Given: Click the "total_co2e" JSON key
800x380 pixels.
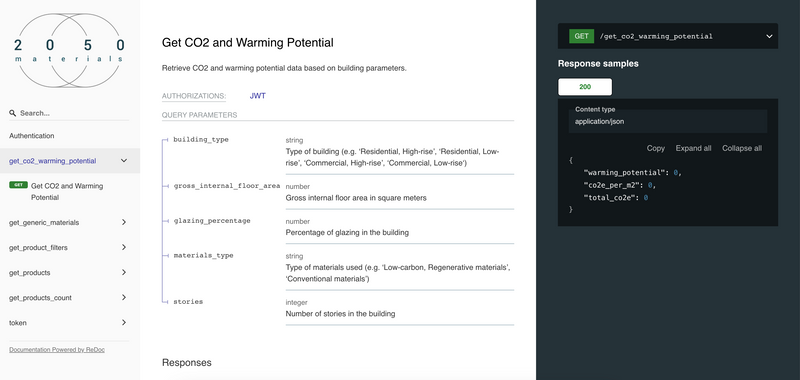Looking at the screenshot, I should pos(609,197).
